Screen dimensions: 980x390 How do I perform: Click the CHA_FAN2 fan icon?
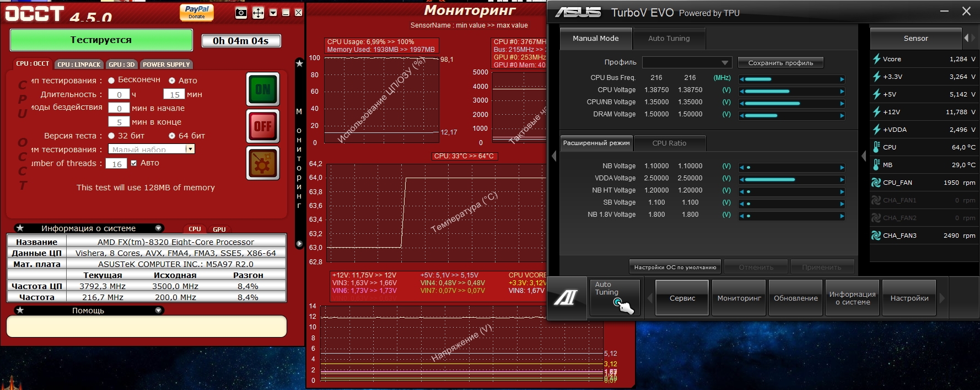tap(876, 218)
